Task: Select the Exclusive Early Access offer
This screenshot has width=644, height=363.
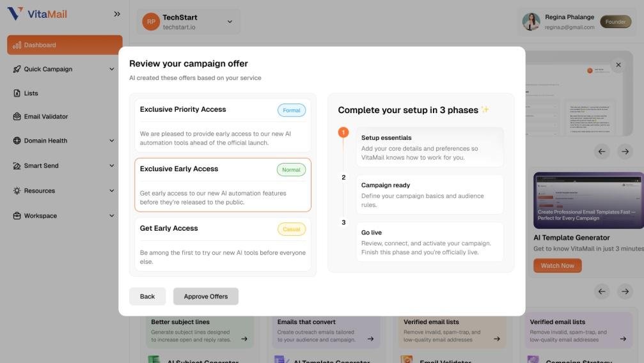Action: (223, 185)
